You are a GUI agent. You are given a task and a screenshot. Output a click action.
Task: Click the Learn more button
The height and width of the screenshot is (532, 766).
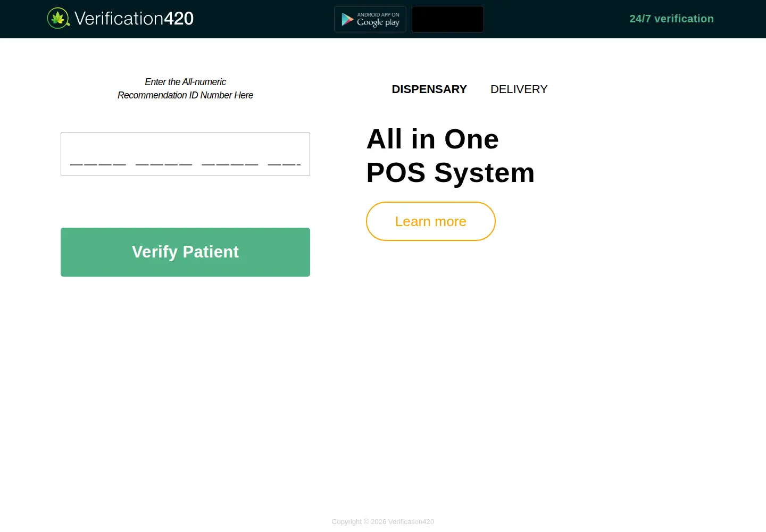[431, 221]
